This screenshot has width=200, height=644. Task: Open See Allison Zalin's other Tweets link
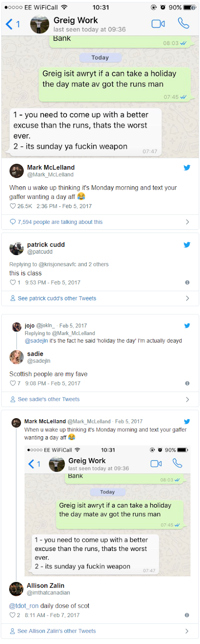coord(56,631)
